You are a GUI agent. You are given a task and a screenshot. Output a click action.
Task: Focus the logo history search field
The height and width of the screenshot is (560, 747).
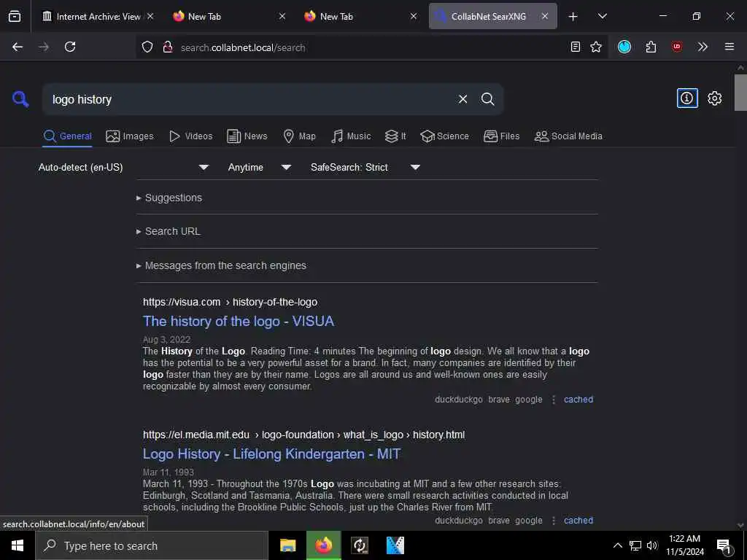pos(248,99)
